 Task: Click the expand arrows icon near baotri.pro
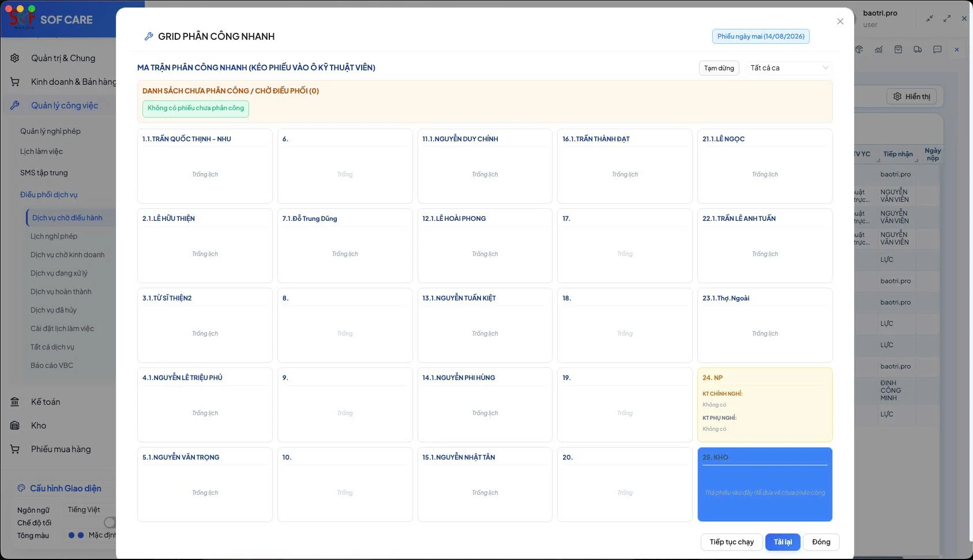947,18
